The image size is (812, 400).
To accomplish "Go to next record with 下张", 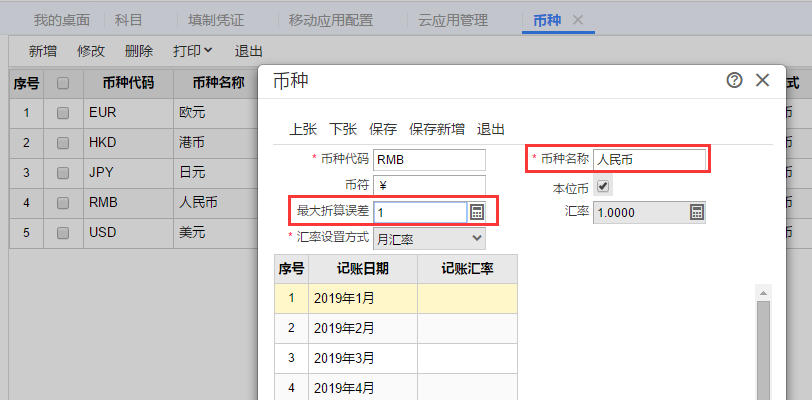I will pyautogui.click(x=343, y=129).
